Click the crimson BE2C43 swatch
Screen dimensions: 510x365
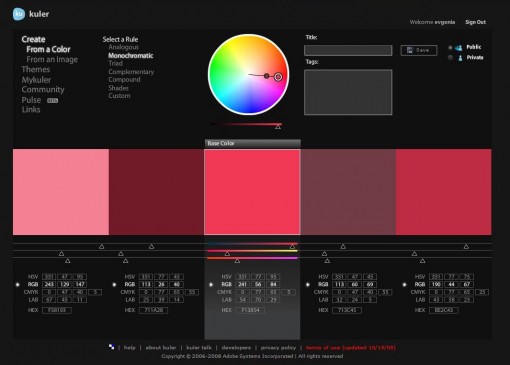click(444, 192)
